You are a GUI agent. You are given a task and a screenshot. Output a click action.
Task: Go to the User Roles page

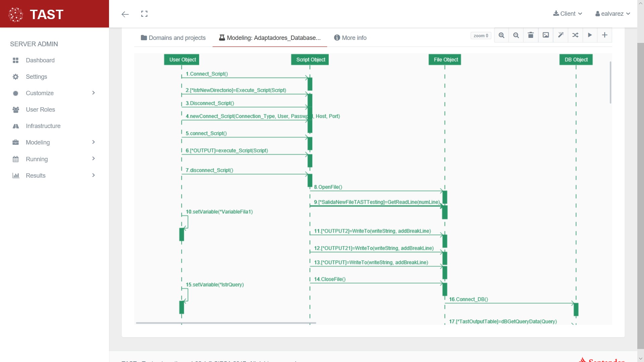coord(40,110)
